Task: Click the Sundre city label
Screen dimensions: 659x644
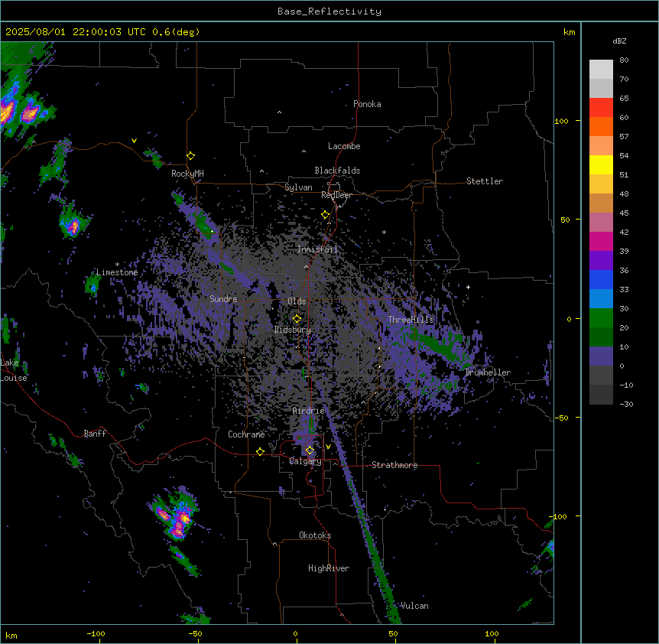Action: tap(223, 299)
